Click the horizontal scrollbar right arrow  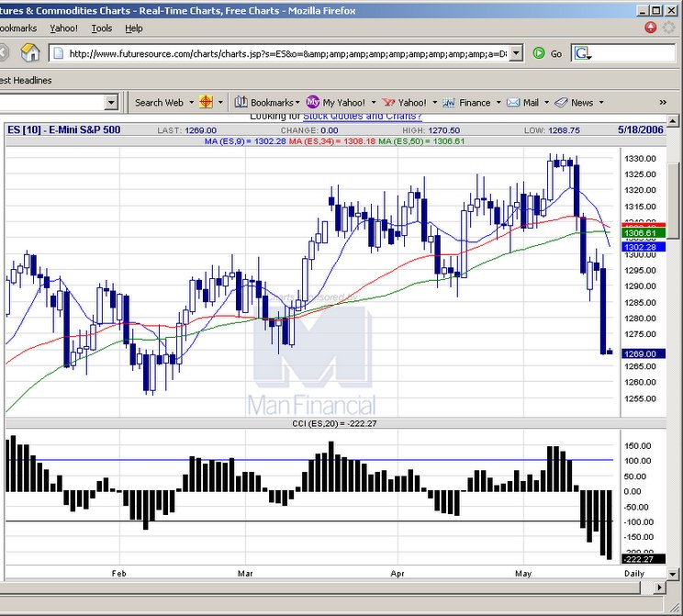pos(659,588)
